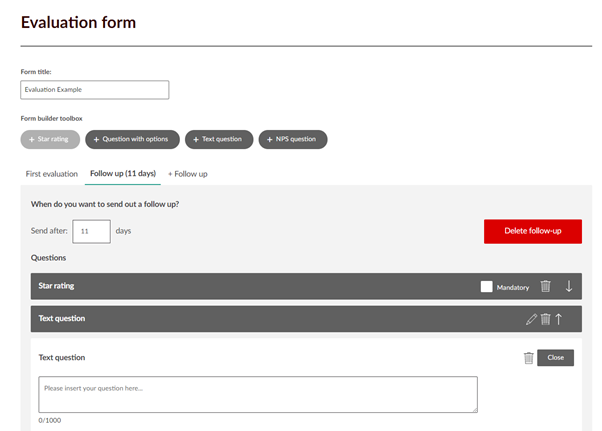Add an NPS question from the toolbox
Screen dimensions: 602x431
pos(293,139)
